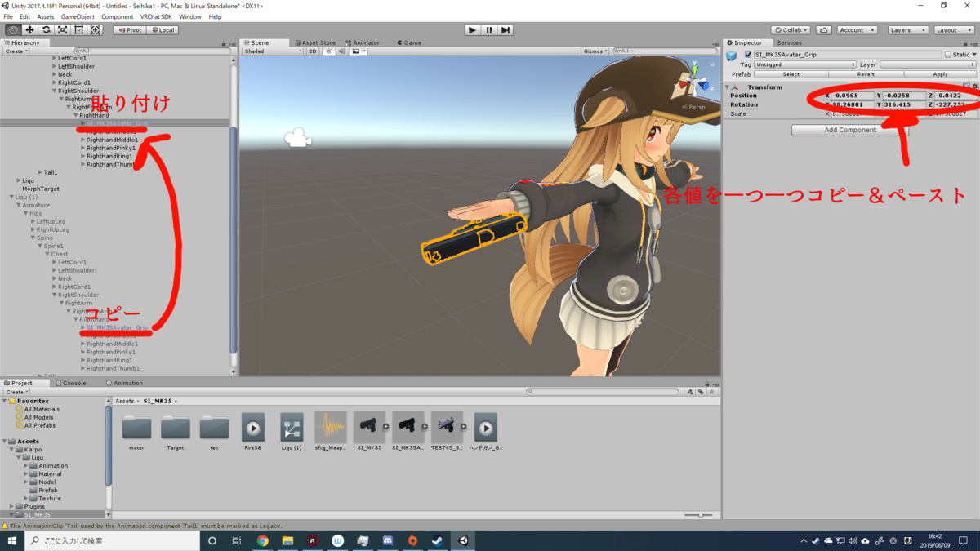Click the prefab Revert button

pyautogui.click(x=866, y=74)
